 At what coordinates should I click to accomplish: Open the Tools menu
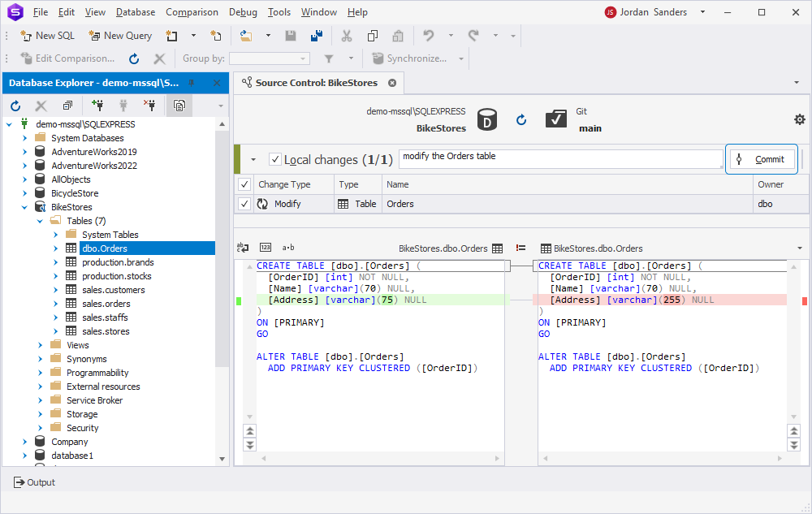(279, 12)
